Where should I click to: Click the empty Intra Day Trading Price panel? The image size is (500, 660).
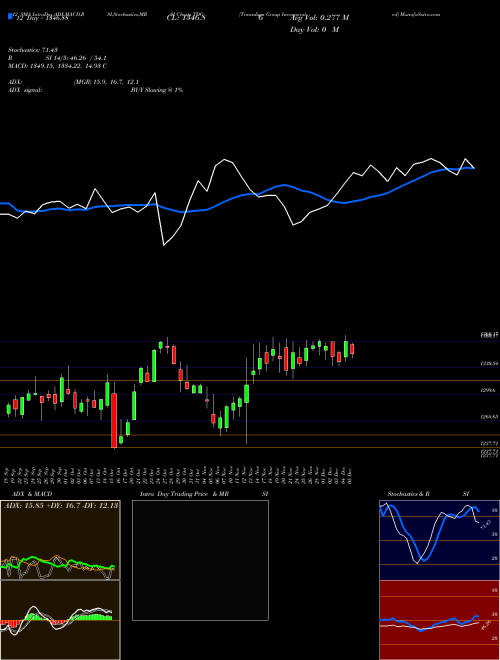[200, 560]
